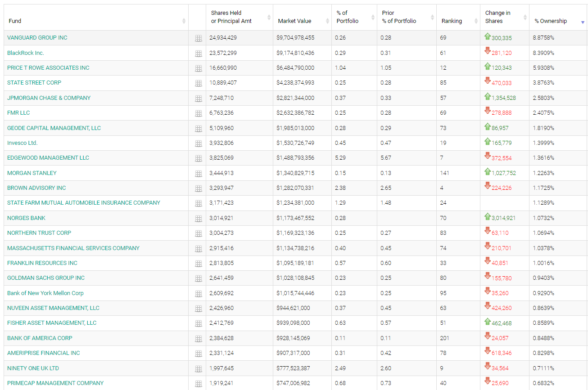The width and height of the screenshot is (588, 390).
Task: Open BROWN ADVISORY INC link
Action: pyautogui.click(x=36, y=188)
